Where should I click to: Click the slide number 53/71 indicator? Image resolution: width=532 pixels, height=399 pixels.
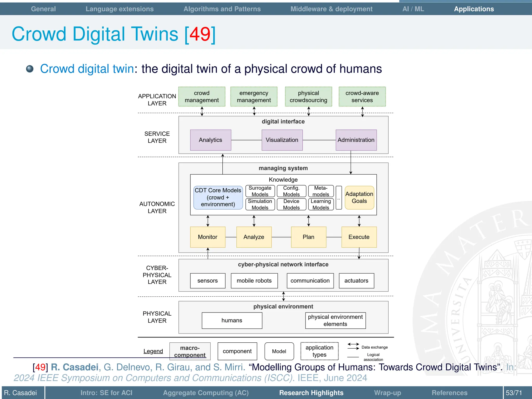click(x=514, y=393)
